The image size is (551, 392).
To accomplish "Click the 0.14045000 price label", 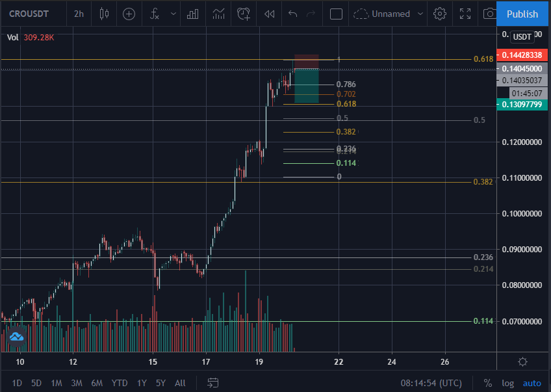I will [x=522, y=68].
